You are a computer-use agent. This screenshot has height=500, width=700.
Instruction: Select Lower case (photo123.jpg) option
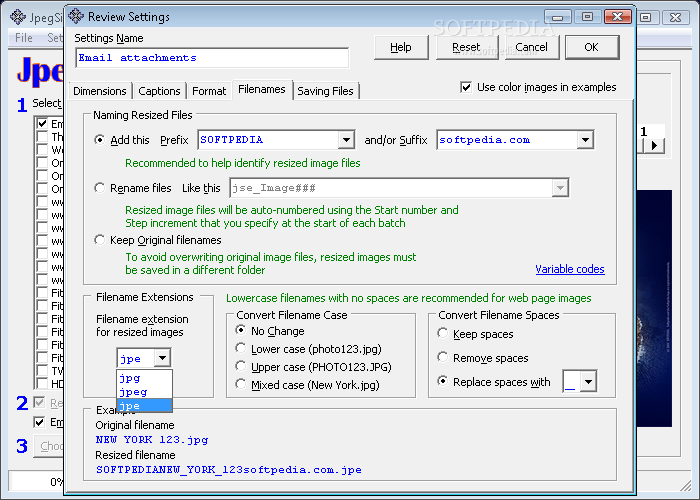click(241, 348)
